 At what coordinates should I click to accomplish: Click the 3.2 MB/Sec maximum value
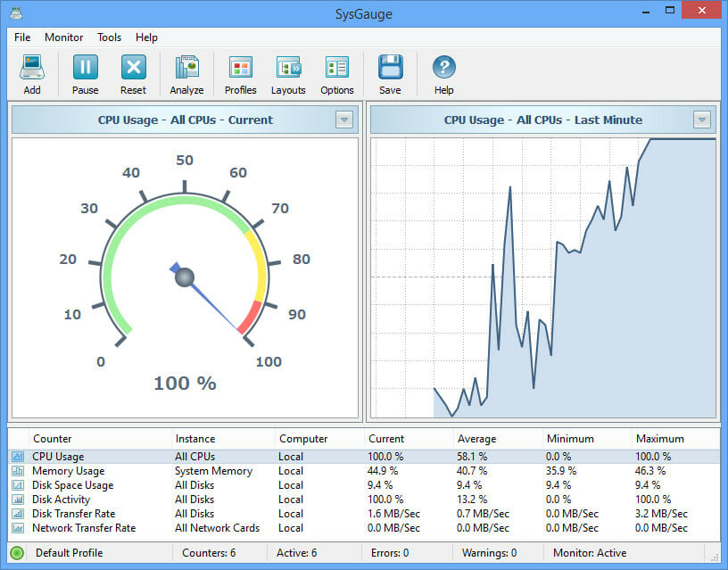coord(661,514)
